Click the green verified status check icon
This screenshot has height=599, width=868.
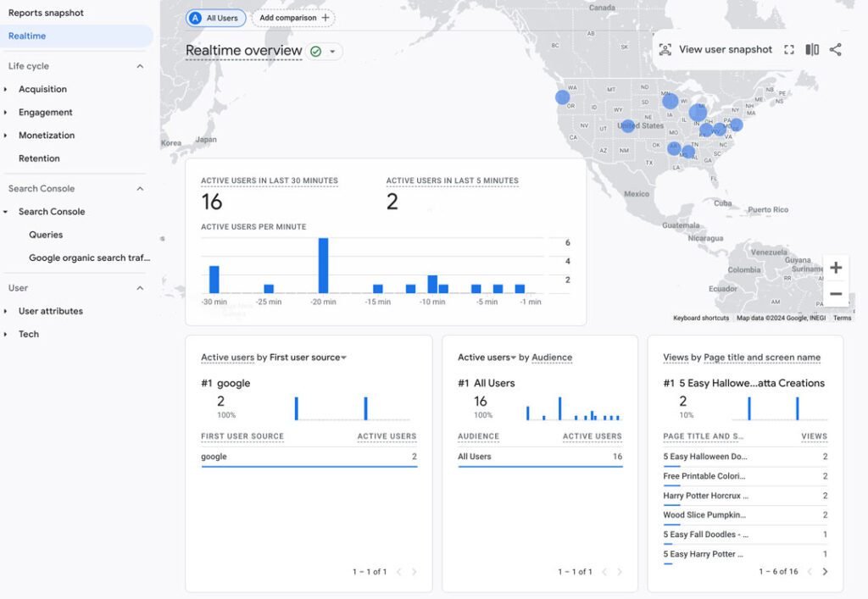click(x=315, y=52)
